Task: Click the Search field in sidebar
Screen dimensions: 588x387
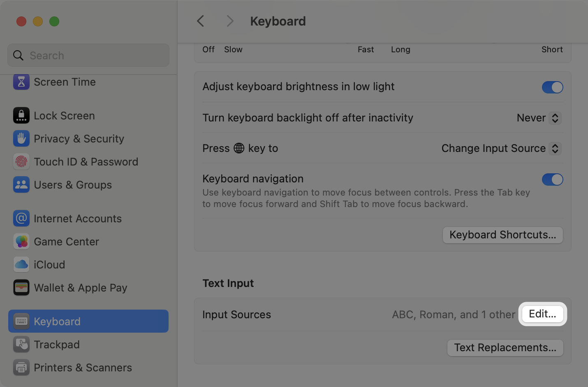Action: coord(88,56)
